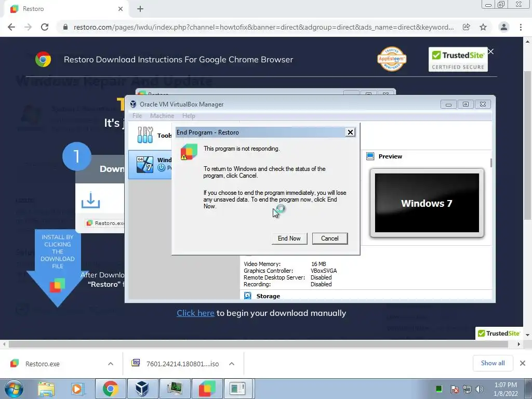Expand options for Restoro.exe download

[111, 364]
